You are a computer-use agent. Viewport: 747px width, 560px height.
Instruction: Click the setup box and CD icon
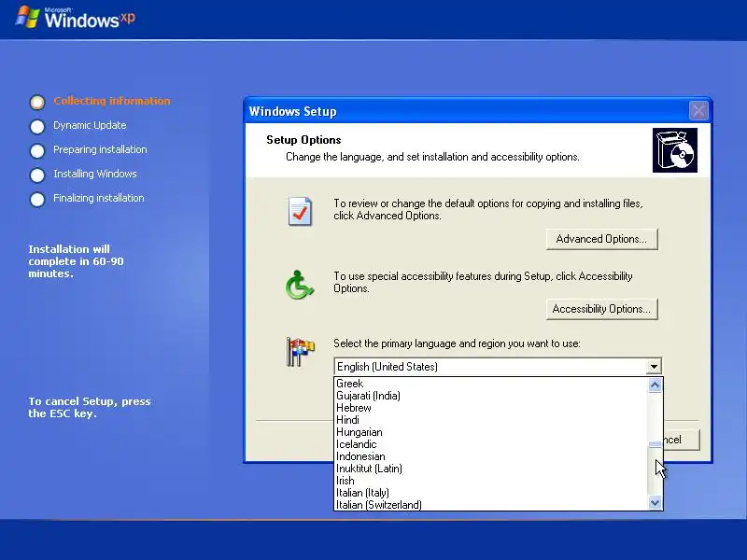click(674, 150)
